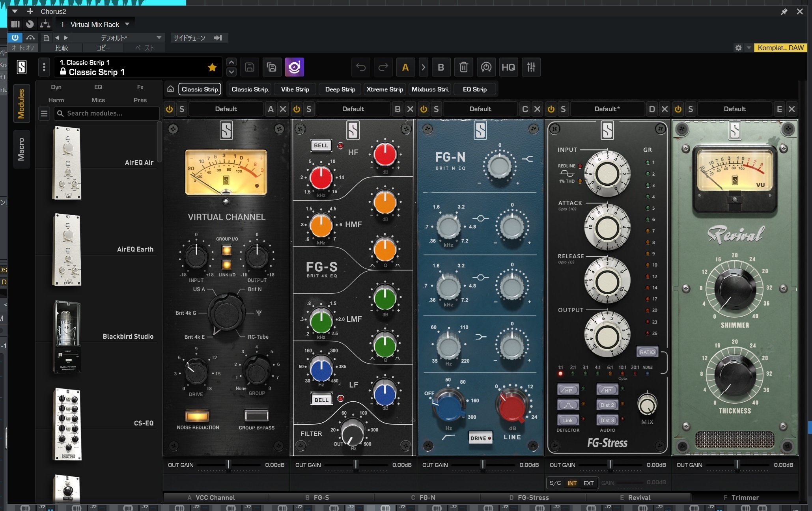The image size is (812, 511).
Task: Enable the BELL switch on the FG-S HF band
Action: (321, 145)
